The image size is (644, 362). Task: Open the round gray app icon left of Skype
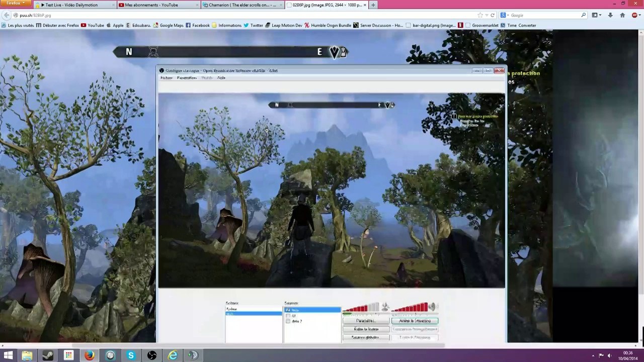pos(110,355)
